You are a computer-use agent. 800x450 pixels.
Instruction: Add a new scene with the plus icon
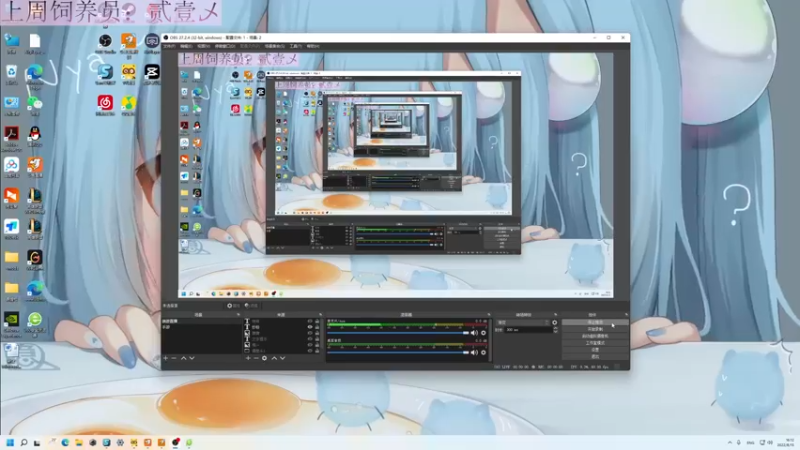[165, 358]
